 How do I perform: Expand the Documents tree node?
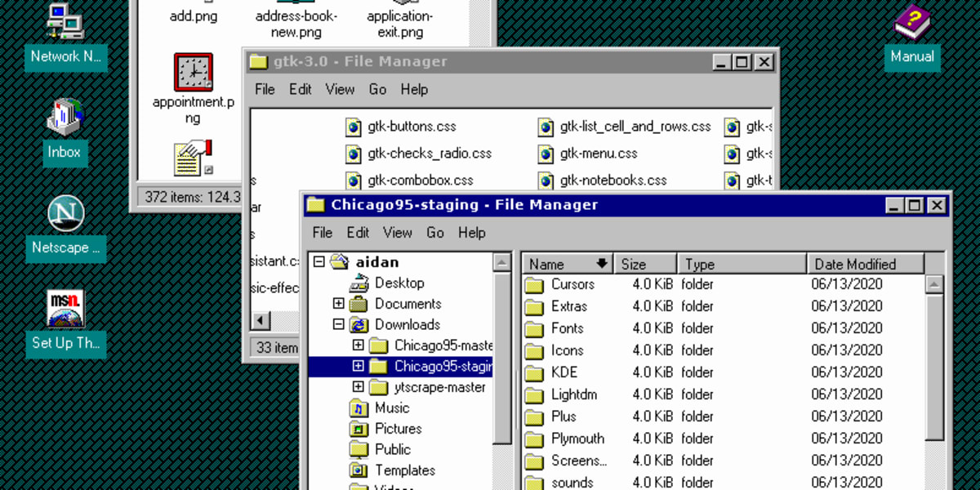click(x=339, y=304)
